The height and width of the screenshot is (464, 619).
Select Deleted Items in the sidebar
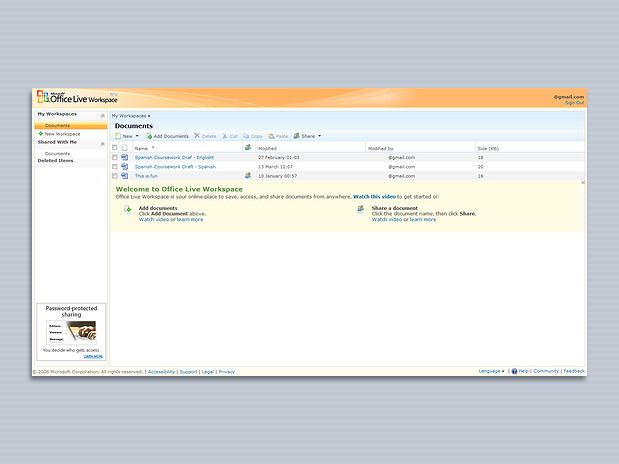[x=56, y=160]
